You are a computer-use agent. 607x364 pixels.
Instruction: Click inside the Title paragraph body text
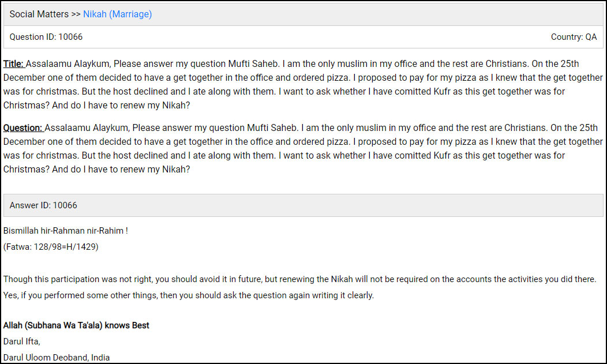300,78
